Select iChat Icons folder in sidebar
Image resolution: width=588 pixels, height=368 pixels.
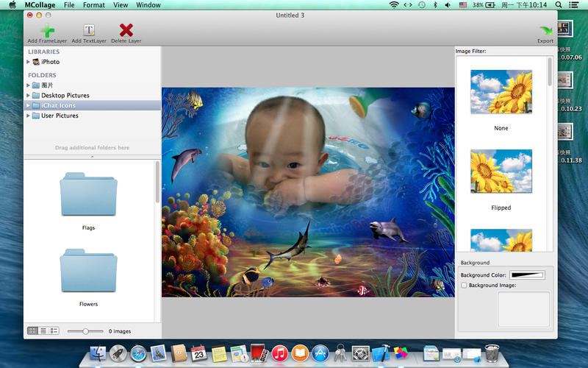[x=58, y=105]
